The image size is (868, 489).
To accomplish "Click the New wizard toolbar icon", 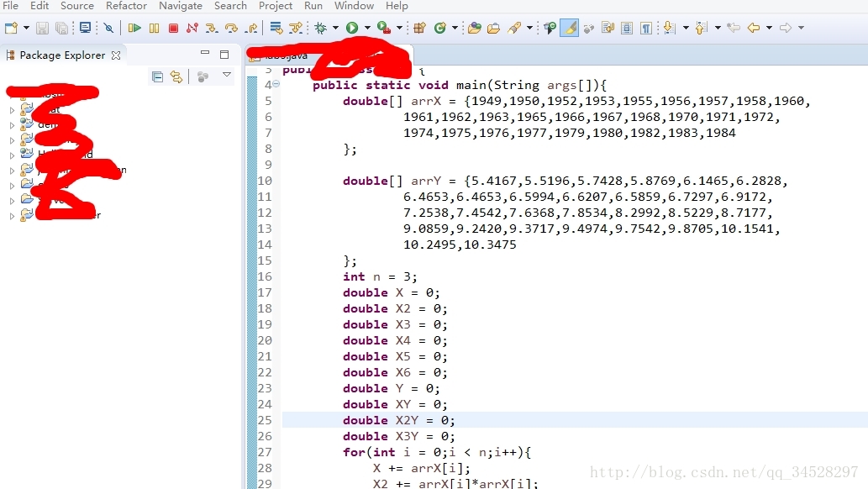I will (x=11, y=28).
